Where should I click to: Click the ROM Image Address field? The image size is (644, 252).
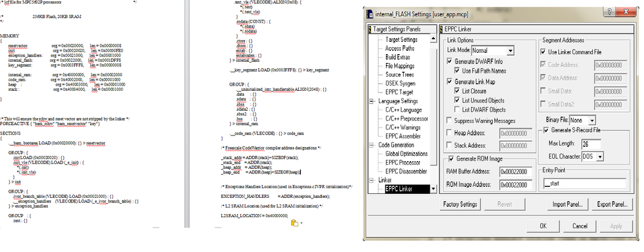click(x=516, y=185)
